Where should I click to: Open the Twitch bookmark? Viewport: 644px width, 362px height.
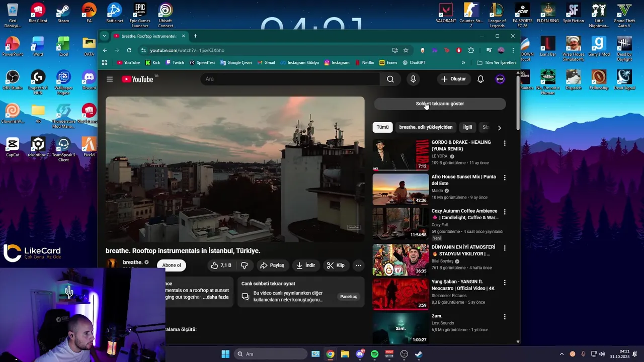175,63
